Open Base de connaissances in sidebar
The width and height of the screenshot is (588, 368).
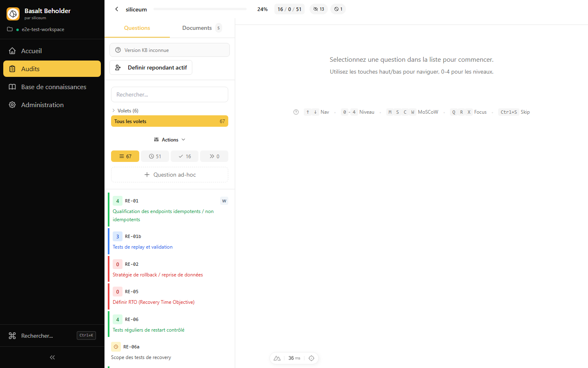[x=52, y=87]
